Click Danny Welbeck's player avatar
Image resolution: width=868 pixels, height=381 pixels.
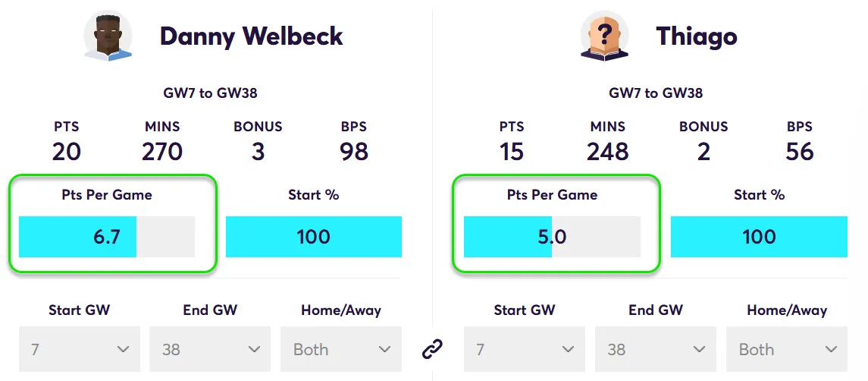[x=108, y=36]
